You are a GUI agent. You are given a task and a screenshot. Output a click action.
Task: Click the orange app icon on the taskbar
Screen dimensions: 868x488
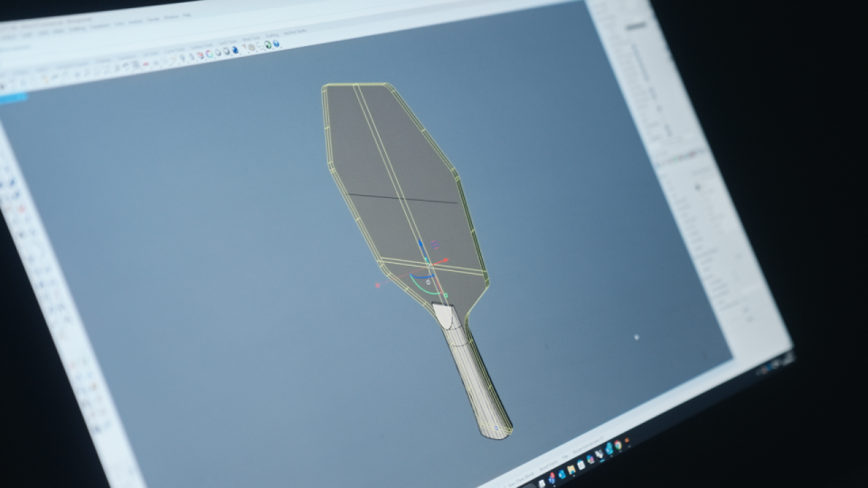[627, 440]
